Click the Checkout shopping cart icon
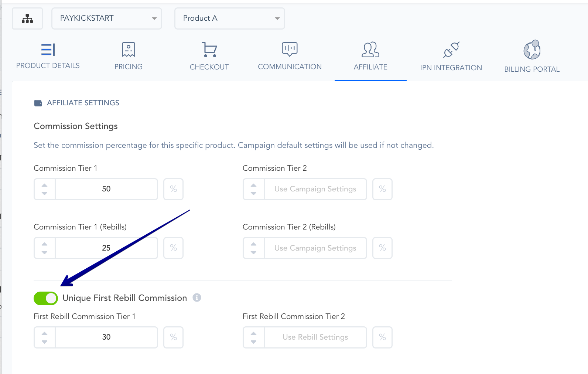The width and height of the screenshot is (588, 374). [x=209, y=50]
